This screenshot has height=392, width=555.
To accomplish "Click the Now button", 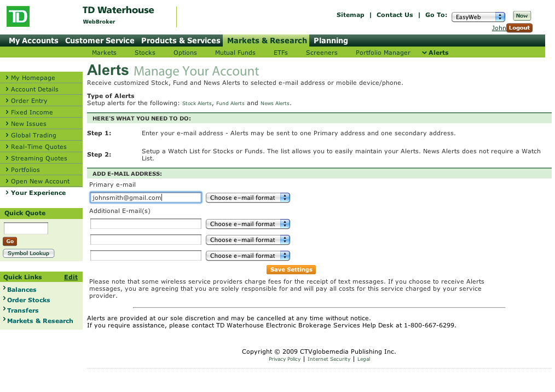I will pyautogui.click(x=522, y=15).
